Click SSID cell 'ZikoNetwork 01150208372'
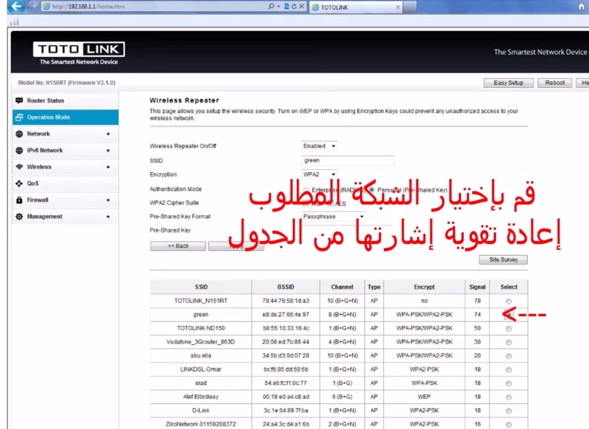 pyautogui.click(x=201, y=424)
